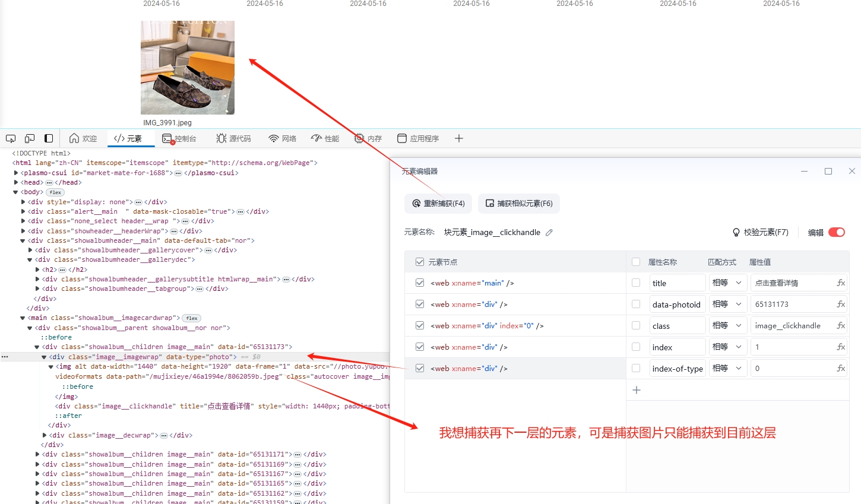Switch off the 编辑 toggle
Viewport: 861px width, 504px height.
(x=836, y=232)
